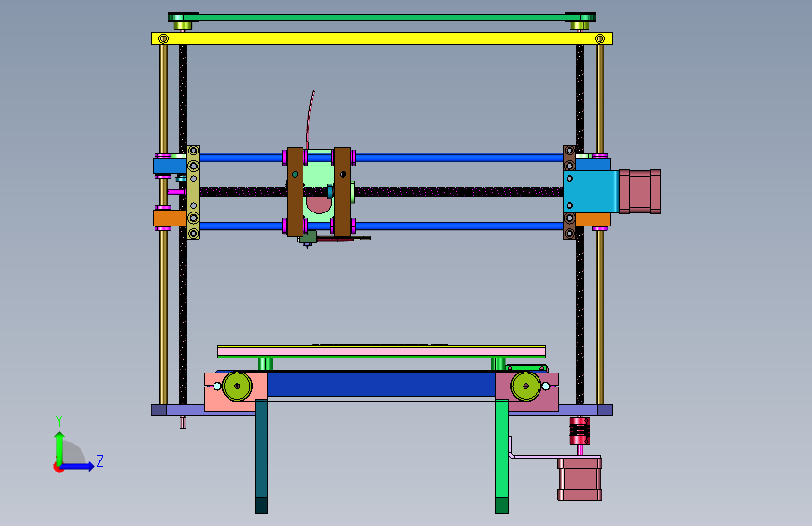Viewport: 812px width, 526px height.
Task: Select the left gold vertical smooth rod
Action: [x=163, y=311]
